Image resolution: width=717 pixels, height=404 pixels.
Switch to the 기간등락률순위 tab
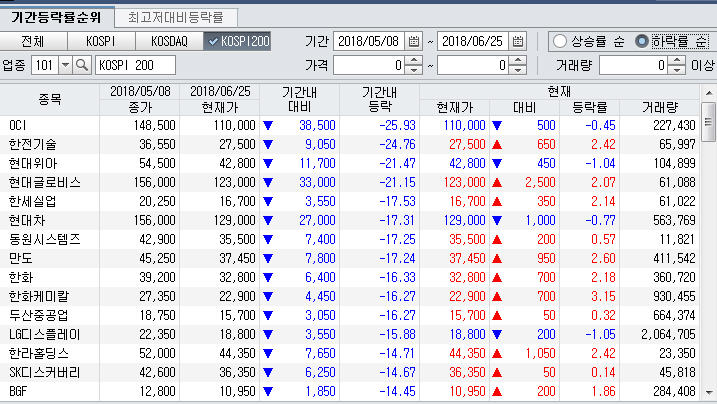tap(56, 17)
